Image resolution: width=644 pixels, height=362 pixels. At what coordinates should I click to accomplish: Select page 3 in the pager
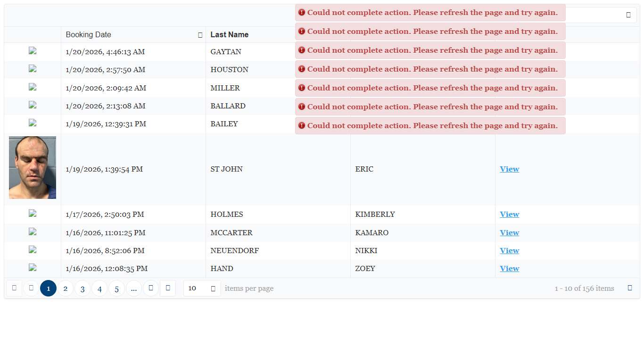(x=83, y=288)
